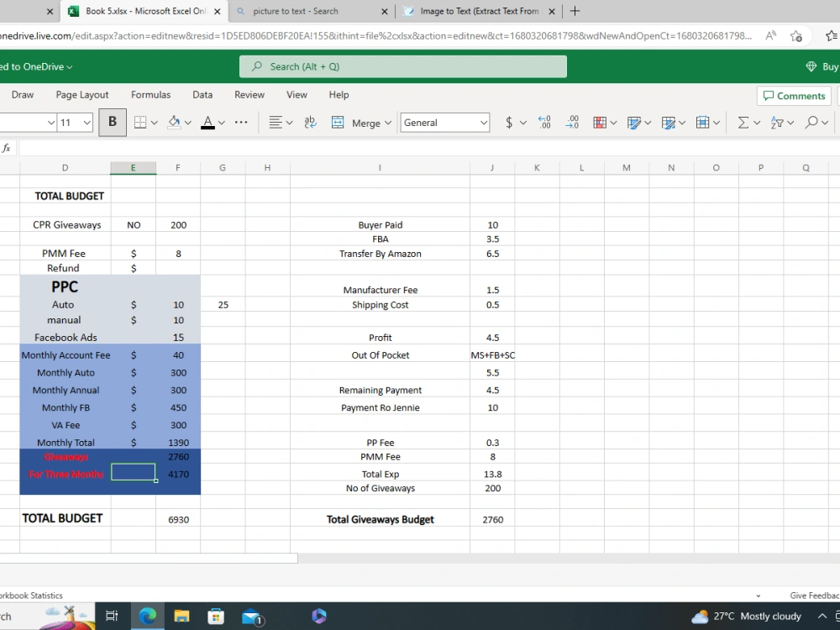This screenshot has height=630, width=840.
Task: Click Give Feedback link
Action: tap(814, 596)
